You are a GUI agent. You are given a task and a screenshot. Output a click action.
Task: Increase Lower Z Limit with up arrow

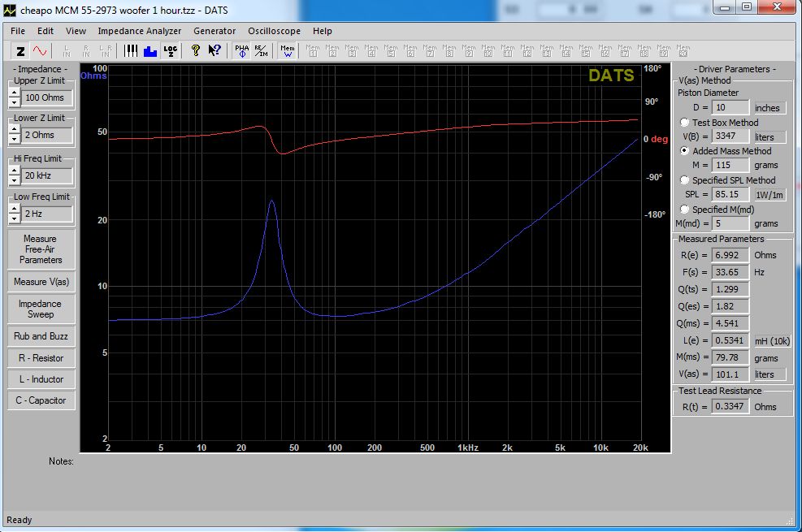15,130
